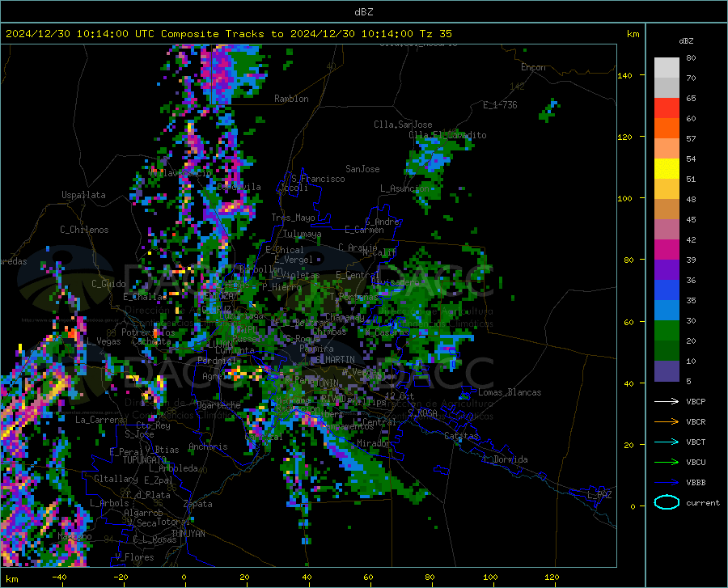Click the green VBCU arrow symbol
This screenshot has height=588, width=728.
[667, 462]
